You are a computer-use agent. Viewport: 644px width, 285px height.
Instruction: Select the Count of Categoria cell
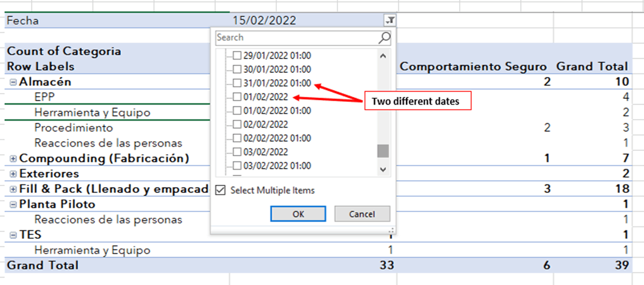[x=64, y=51]
